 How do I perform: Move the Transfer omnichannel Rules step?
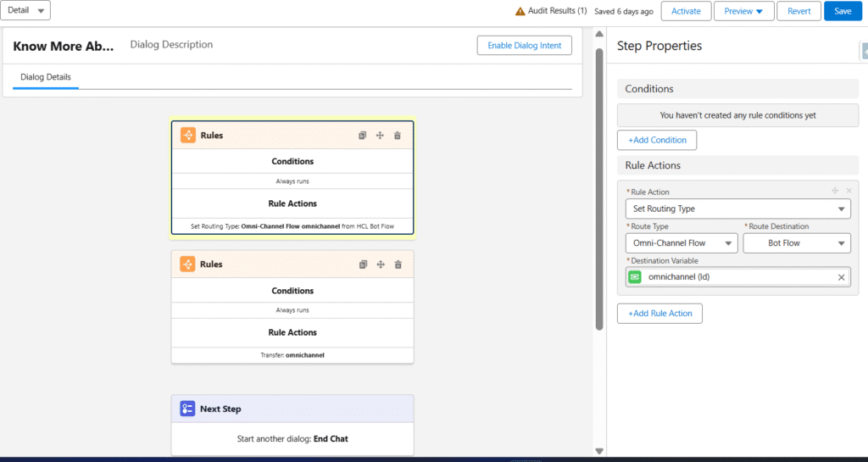pos(381,264)
